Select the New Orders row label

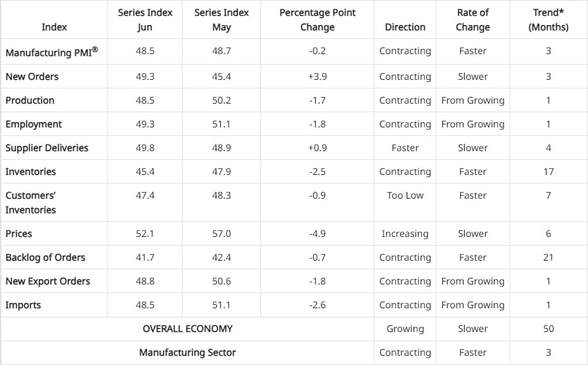32,77
